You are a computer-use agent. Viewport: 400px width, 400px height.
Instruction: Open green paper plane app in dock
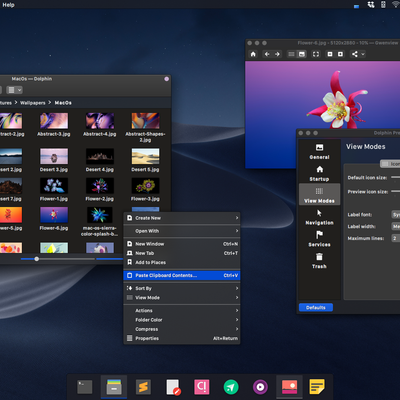[x=231, y=387]
